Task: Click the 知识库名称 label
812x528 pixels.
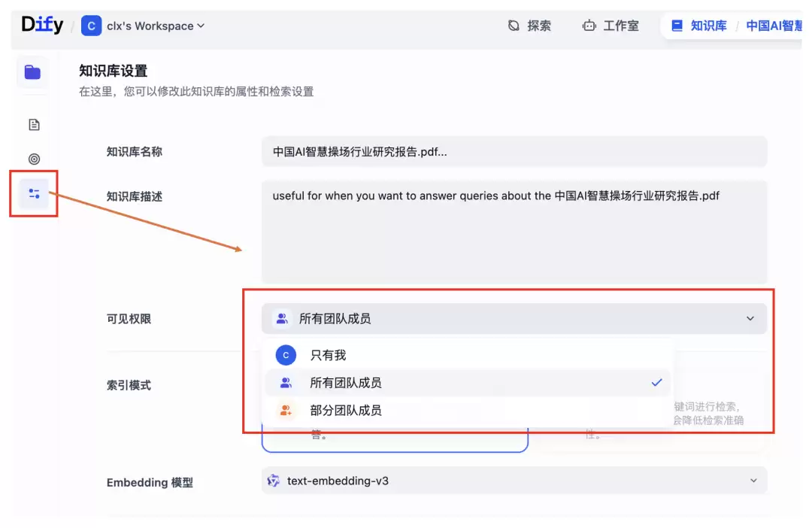Action: pos(135,152)
